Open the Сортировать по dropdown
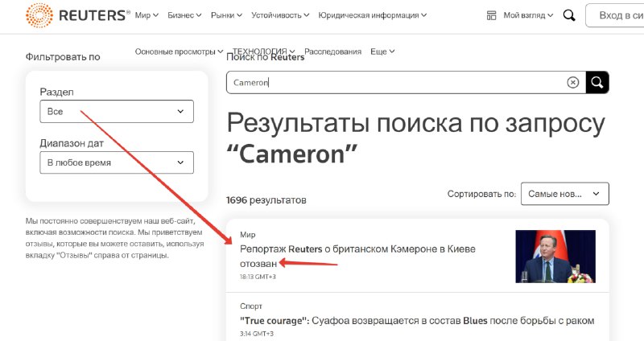The width and height of the screenshot is (644, 341). (x=565, y=194)
